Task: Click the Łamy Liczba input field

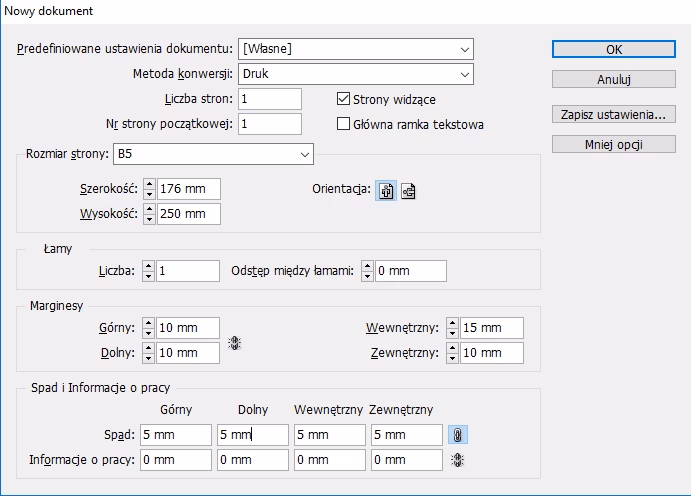Action: (x=188, y=271)
